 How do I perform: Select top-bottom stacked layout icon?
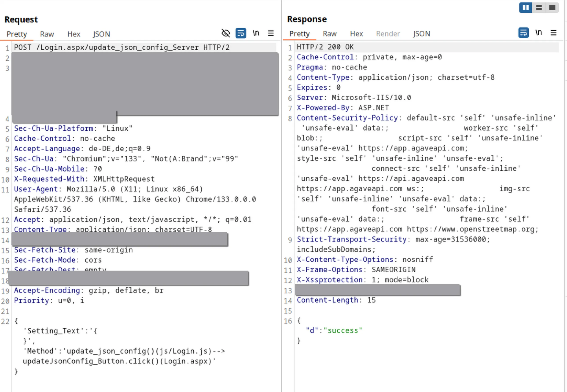coord(539,8)
